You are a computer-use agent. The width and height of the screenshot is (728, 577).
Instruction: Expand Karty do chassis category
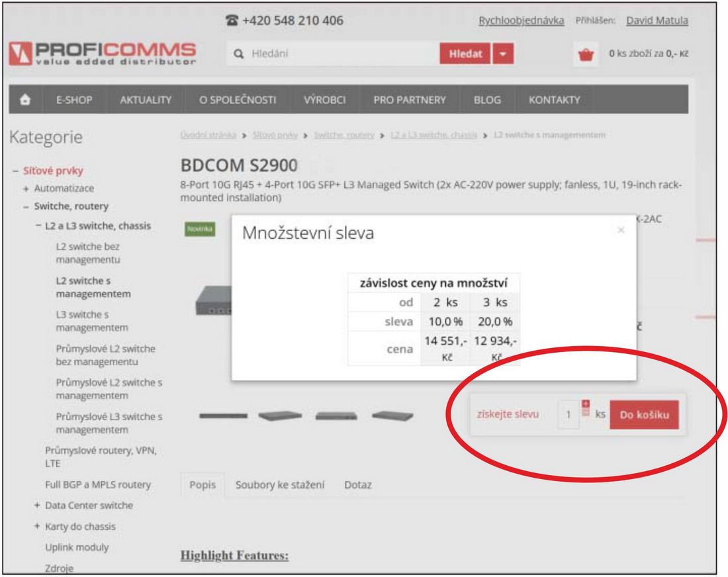(x=37, y=527)
